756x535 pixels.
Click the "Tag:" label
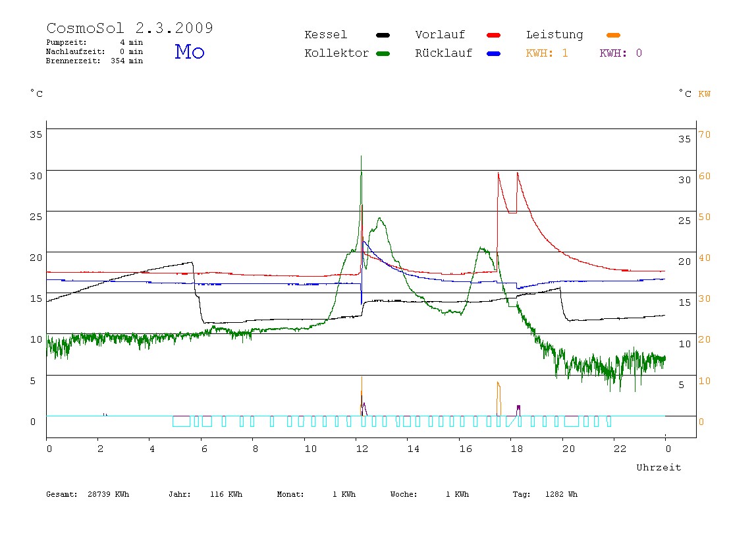pyautogui.click(x=522, y=494)
